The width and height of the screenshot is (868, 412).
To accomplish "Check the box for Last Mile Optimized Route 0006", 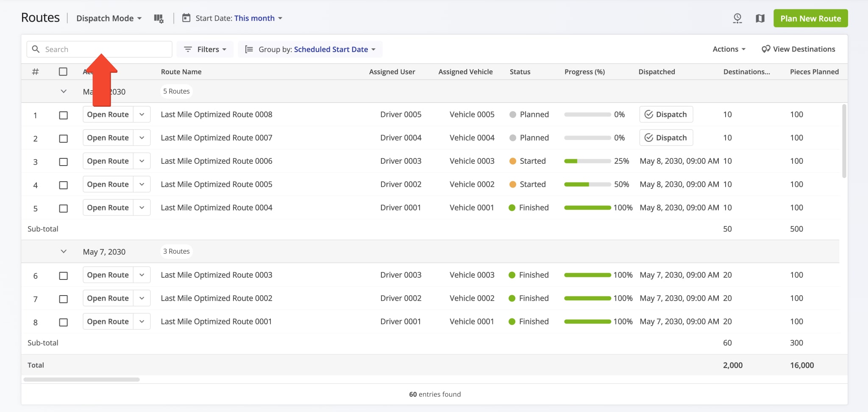I will (63, 162).
